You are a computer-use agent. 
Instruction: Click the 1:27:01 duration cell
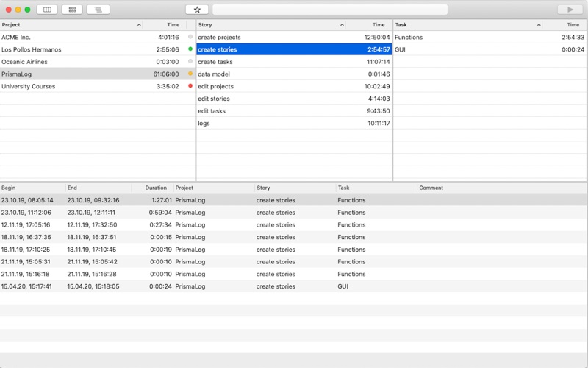tap(161, 200)
